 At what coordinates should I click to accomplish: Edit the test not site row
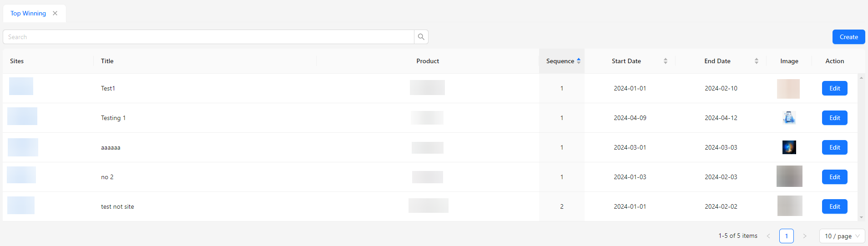(834, 206)
